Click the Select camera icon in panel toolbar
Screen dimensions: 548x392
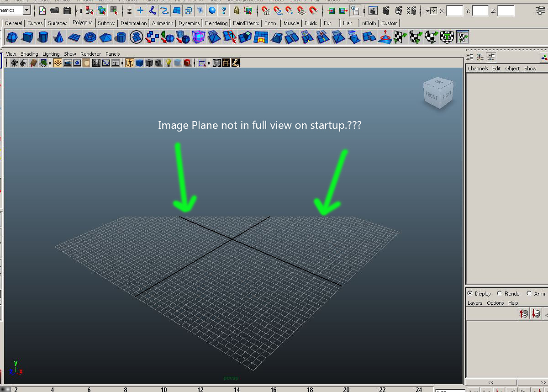(x=15, y=63)
